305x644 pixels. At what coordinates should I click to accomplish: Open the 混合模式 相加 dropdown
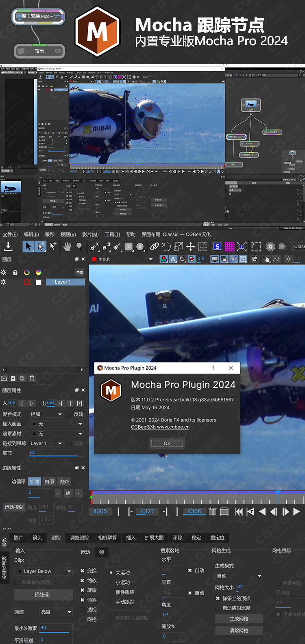click(x=46, y=414)
